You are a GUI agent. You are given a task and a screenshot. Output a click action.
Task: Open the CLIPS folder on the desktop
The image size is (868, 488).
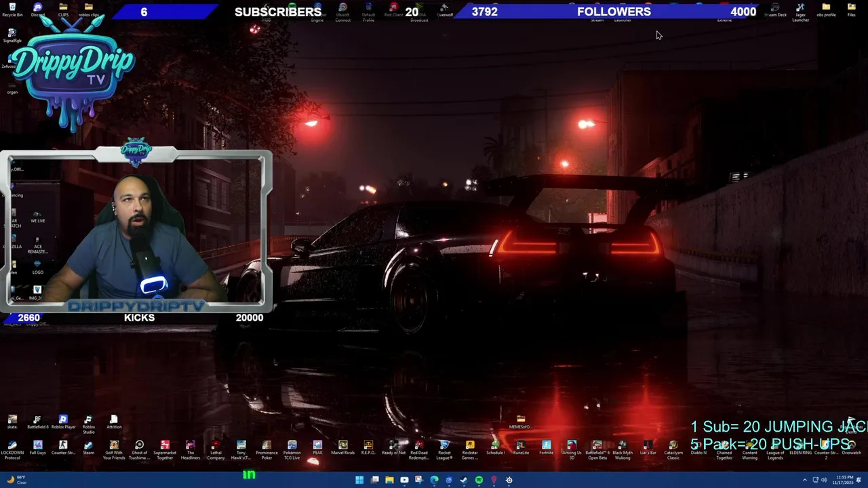[x=63, y=9]
